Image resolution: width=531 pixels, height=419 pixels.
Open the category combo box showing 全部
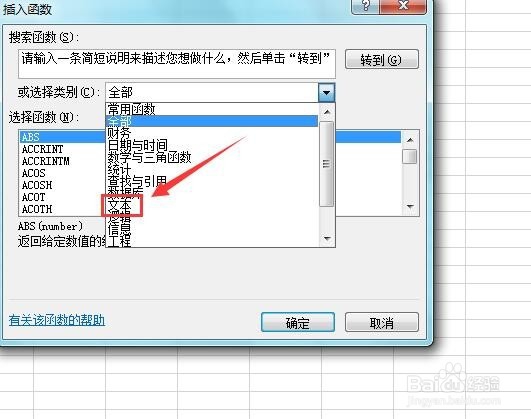coord(220,92)
